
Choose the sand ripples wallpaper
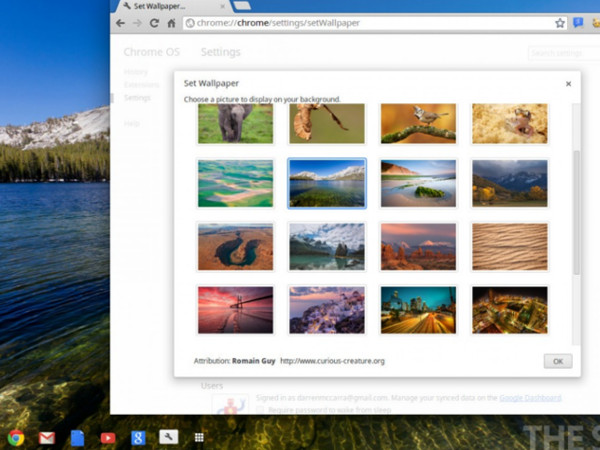510,247
